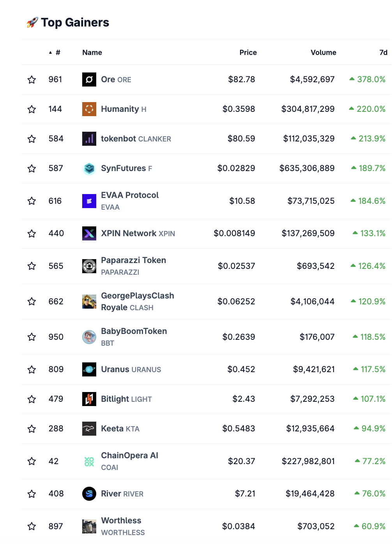392x544 pixels.
Task: Click the River coin logo icon
Action: (89, 494)
